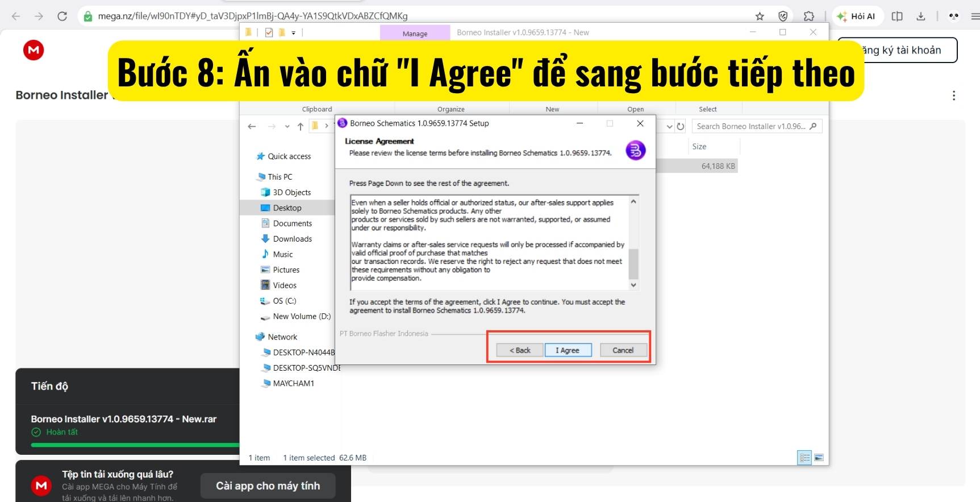Open the Videos folder
Screen dimensions: 980x502
point(285,285)
